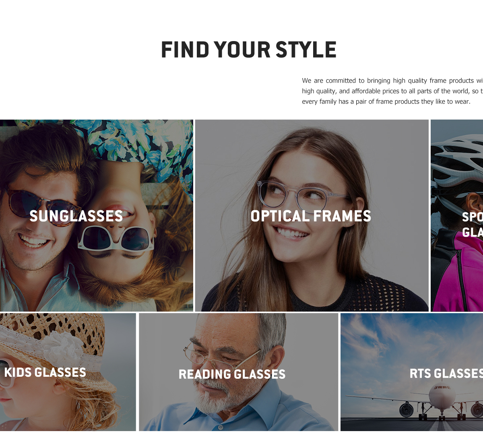The width and height of the screenshot is (483, 448).
Task: Click the commitment description paragraph
Action: pos(392,91)
